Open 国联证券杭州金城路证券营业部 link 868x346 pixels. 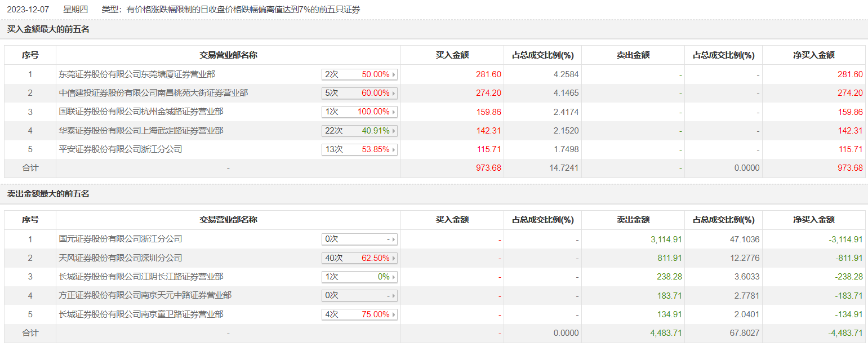click(x=141, y=112)
